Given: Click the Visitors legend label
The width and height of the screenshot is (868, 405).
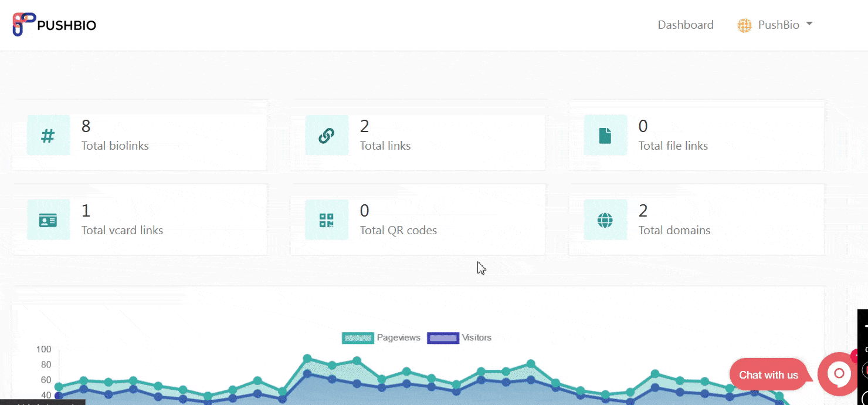Looking at the screenshot, I should 476,338.
